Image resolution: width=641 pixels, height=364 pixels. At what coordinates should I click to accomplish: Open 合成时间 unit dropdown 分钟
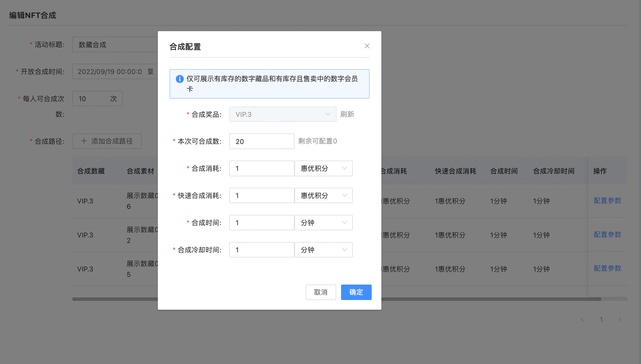[323, 223]
